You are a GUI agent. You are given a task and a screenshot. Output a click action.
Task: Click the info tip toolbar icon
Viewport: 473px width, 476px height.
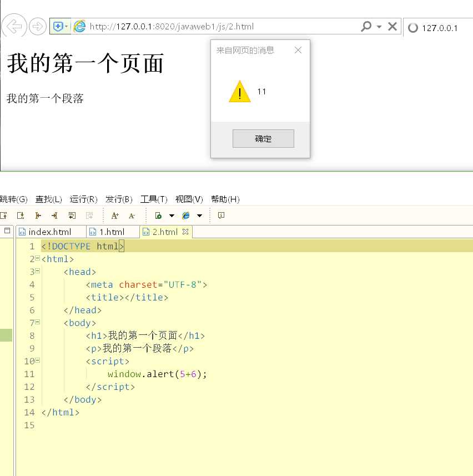tap(221, 216)
